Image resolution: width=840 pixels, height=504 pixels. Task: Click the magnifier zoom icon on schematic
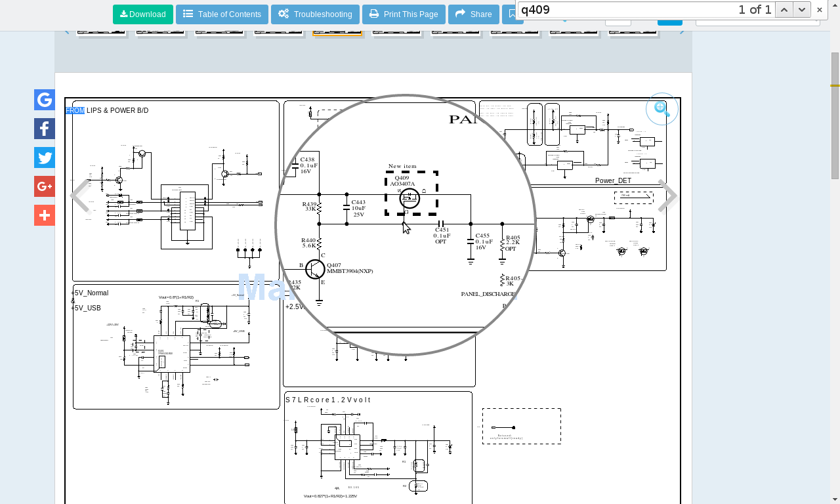pyautogui.click(x=661, y=109)
